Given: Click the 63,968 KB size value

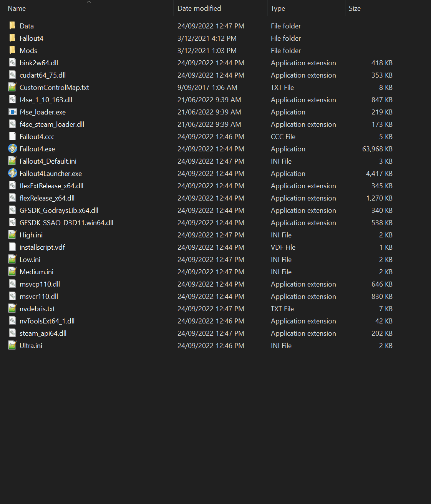Looking at the screenshot, I should pyautogui.click(x=377, y=149).
